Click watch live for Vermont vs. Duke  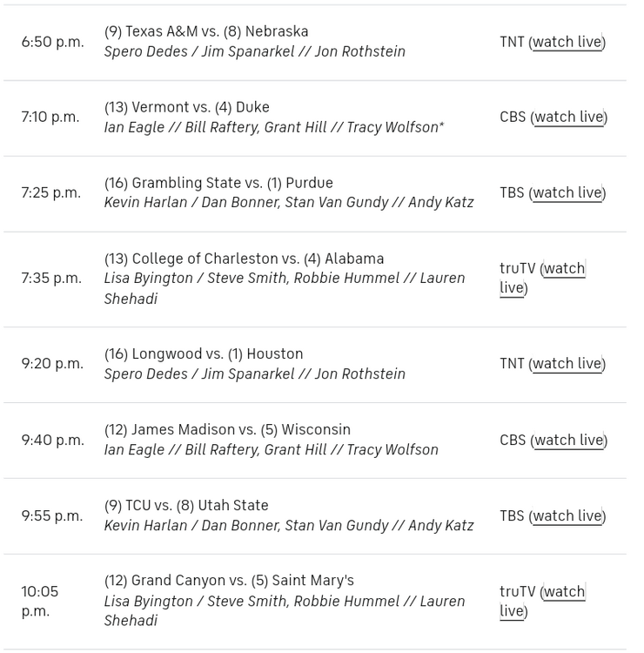568,117
